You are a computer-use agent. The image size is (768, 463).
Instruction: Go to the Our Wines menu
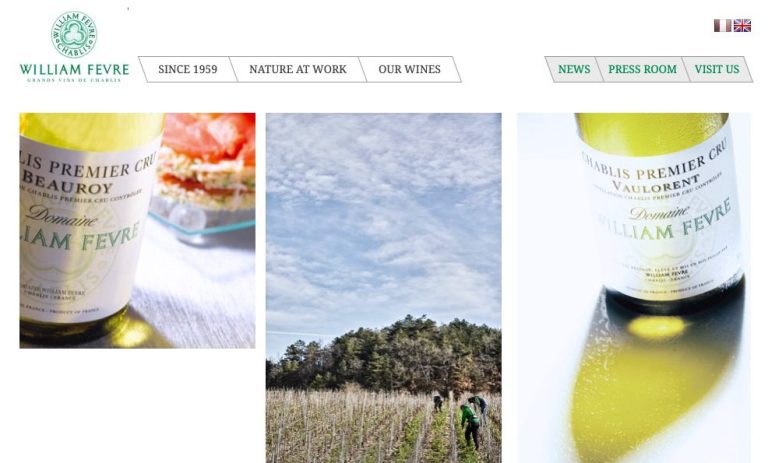(409, 70)
